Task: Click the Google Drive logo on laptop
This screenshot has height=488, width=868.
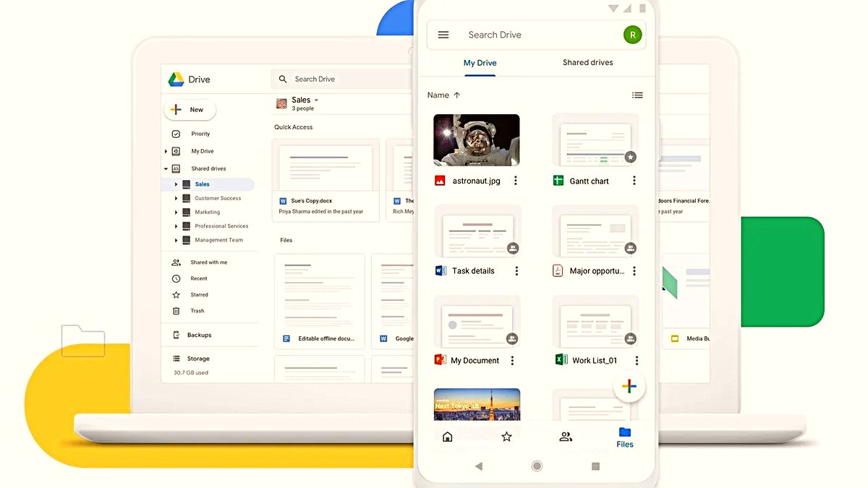Action: (x=176, y=80)
